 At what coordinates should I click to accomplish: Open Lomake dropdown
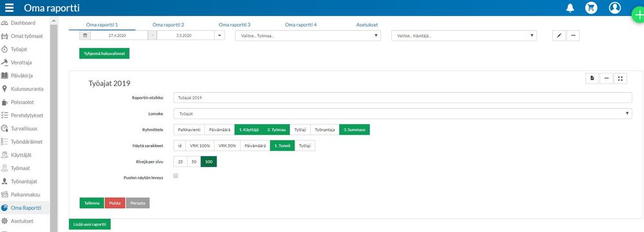click(x=402, y=113)
